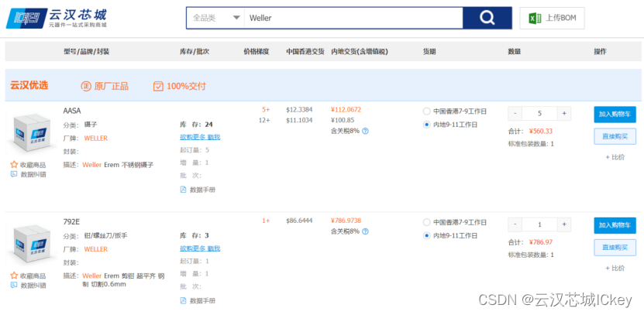Click the $12.3384 Hong Kong price
The height and width of the screenshot is (315, 644).
tap(299, 109)
